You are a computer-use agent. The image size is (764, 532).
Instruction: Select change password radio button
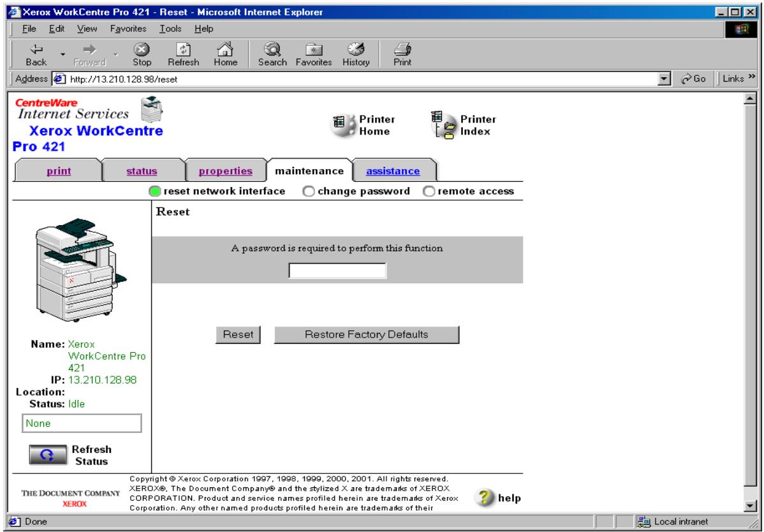click(x=309, y=191)
